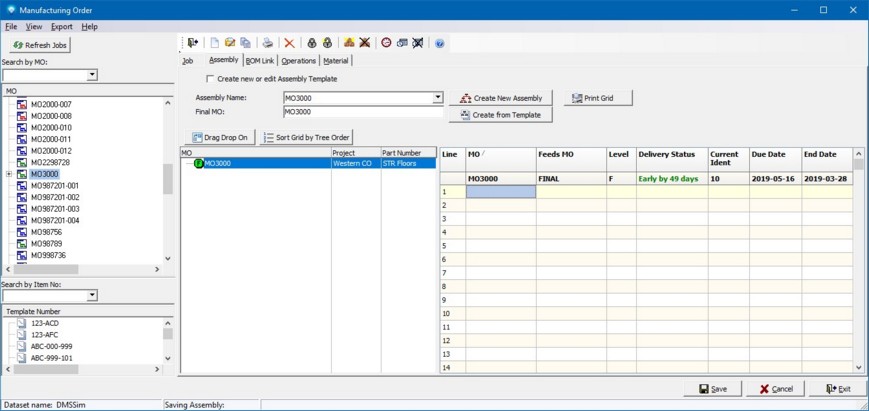Screen dimensions: 869x411
Task: Click the edit document toolbar icon
Action: [230, 43]
